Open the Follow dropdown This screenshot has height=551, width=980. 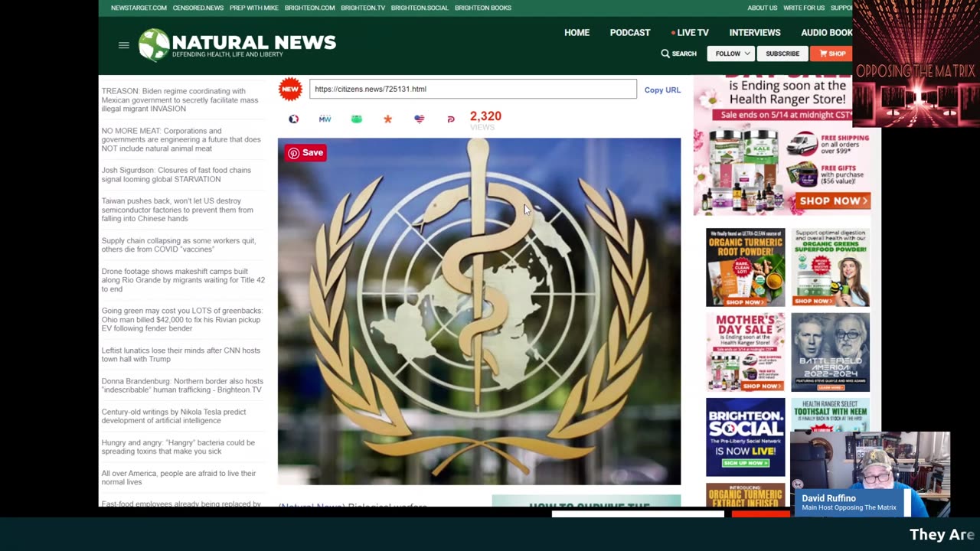732,54
